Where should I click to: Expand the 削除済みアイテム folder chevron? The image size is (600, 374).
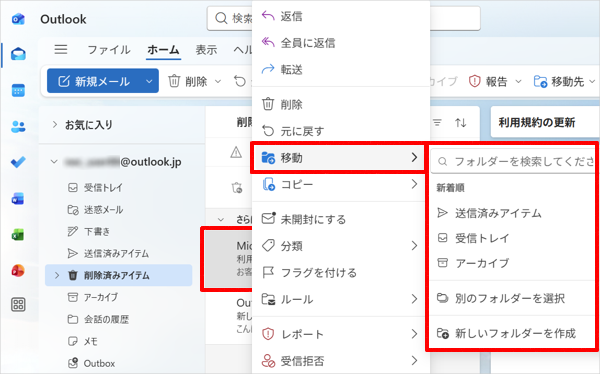[x=57, y=275]
